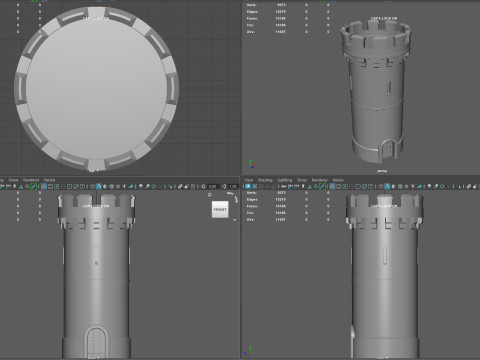Toggle Use All Lights in side view panel
This screenshot has width=480, height=360.
(x=413, y=187)
